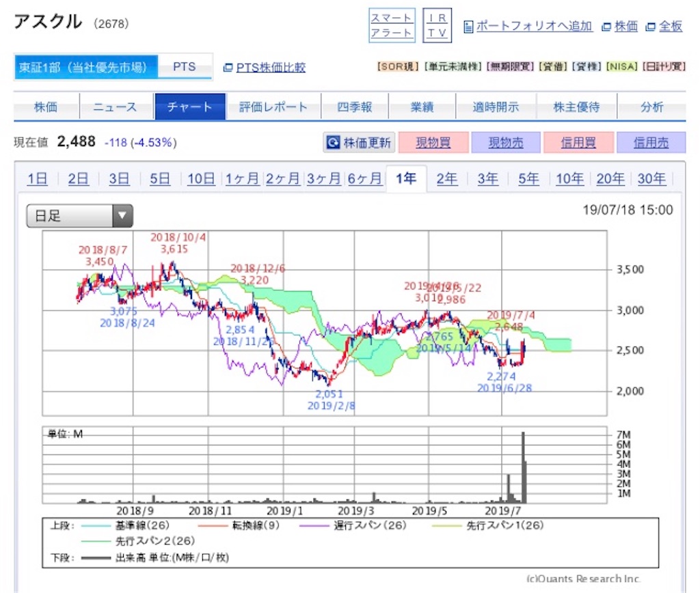The image size is (700, 593).
Task: Set chart period to 1日
Action: 38,178
